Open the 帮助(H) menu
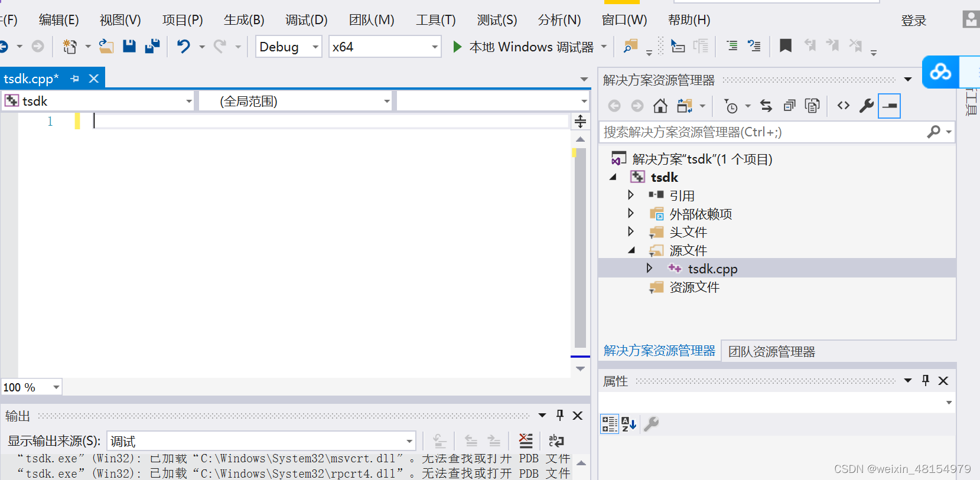Image resolution: width=980 pixels, height=480 pixels. 689,20
